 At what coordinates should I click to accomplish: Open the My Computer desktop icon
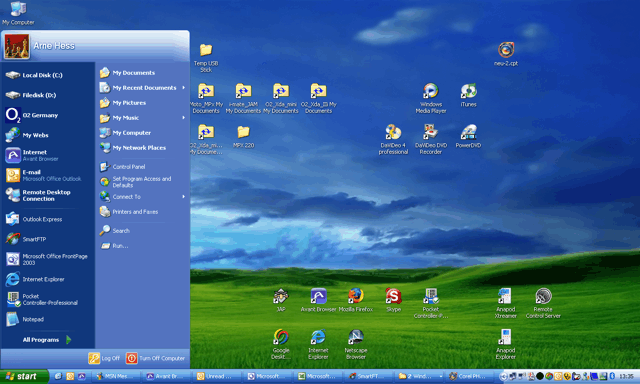(x=18, y=13)
